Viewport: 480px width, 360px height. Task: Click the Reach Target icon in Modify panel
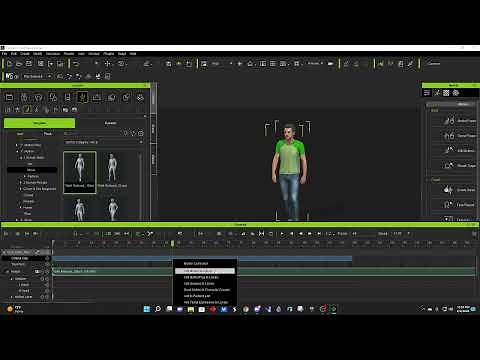click(x=449, y=165)
